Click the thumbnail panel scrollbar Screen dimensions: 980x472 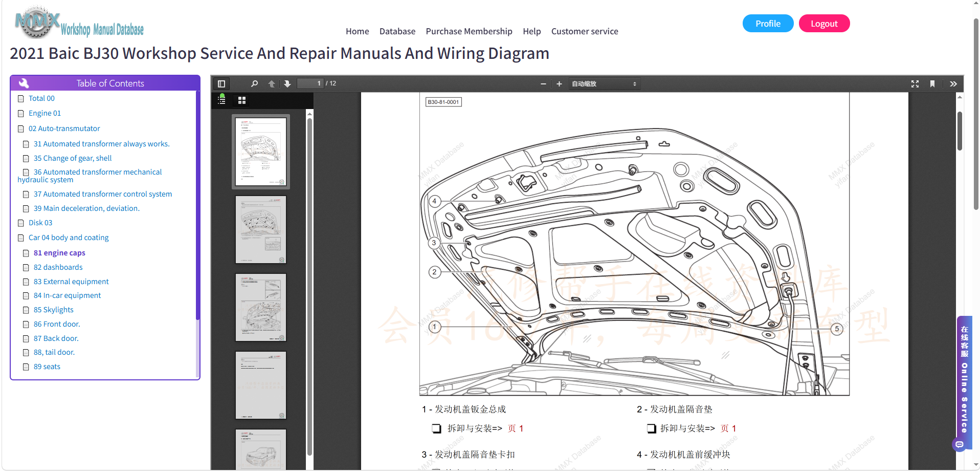pyautogui.click(x=309, y=287)
